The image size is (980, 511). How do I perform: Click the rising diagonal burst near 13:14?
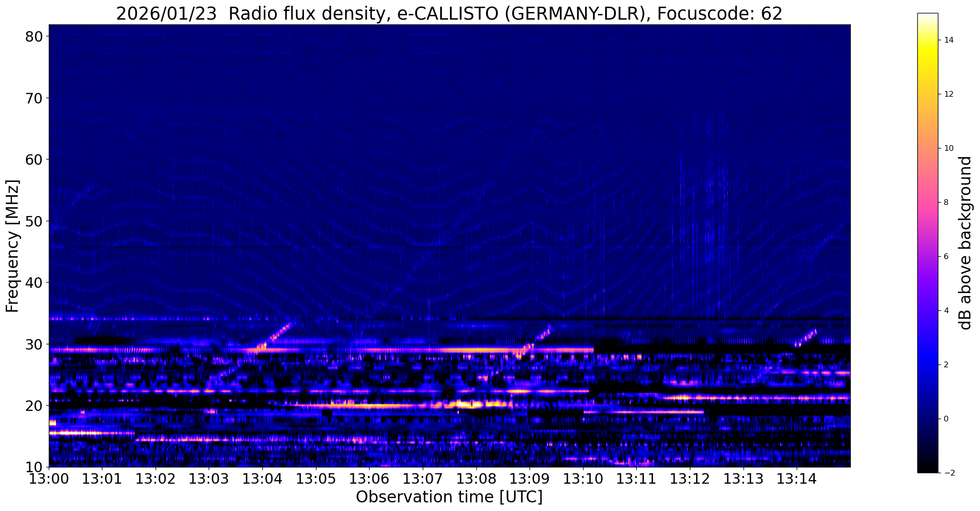coord(805,338)
